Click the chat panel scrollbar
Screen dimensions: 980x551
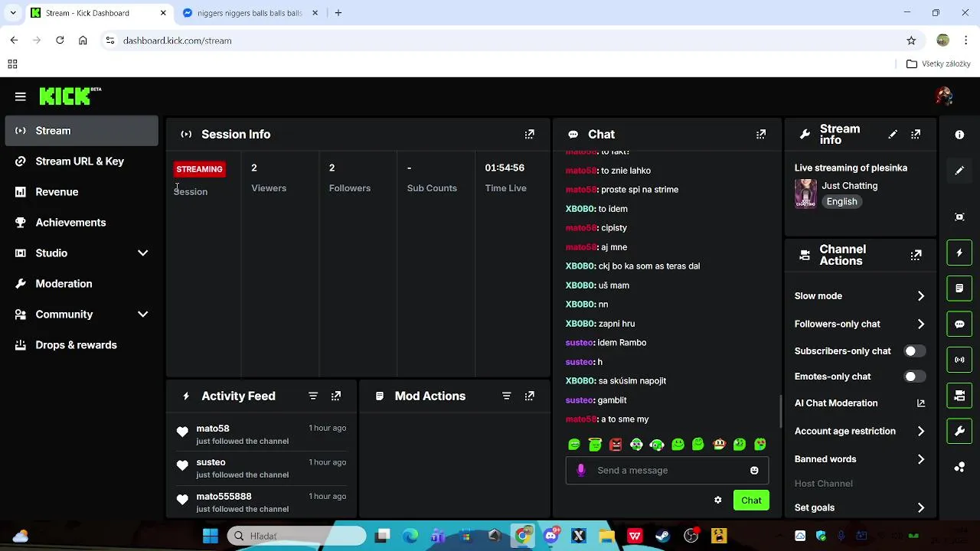(x=780, y=412)
